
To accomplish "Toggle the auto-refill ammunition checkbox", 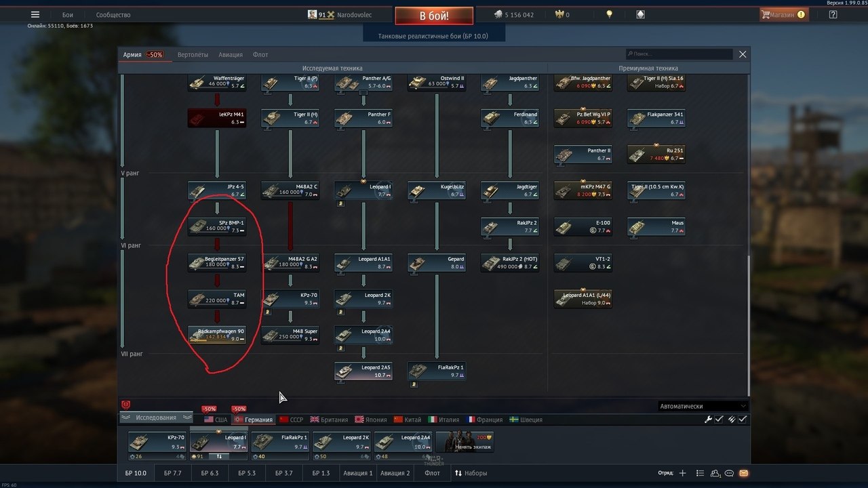I will tap(743, 420).
